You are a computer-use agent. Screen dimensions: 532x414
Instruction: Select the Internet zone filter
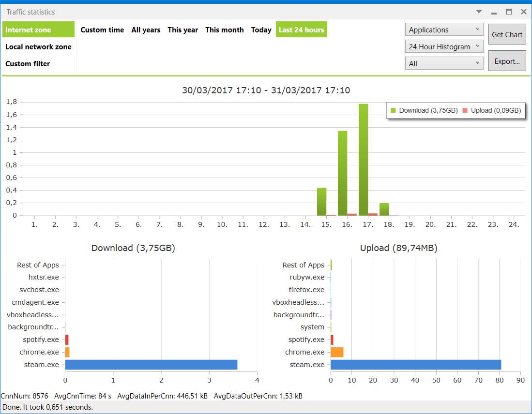[x=38, y=30]
